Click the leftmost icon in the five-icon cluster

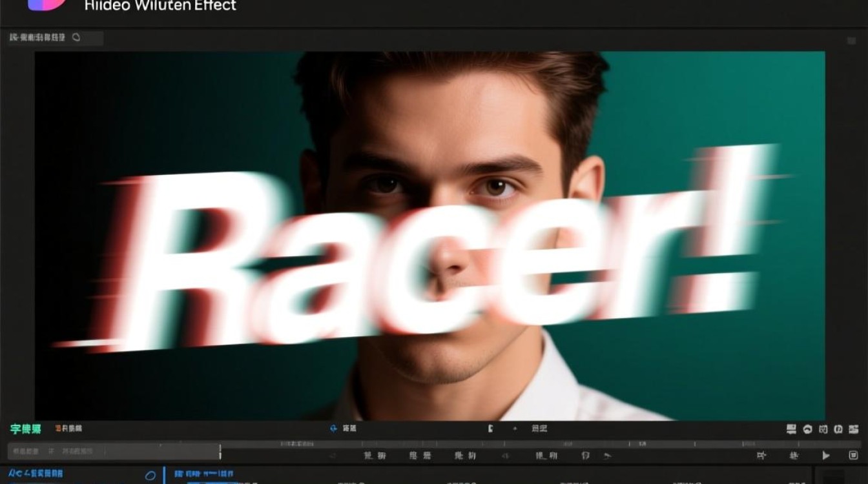791,429
